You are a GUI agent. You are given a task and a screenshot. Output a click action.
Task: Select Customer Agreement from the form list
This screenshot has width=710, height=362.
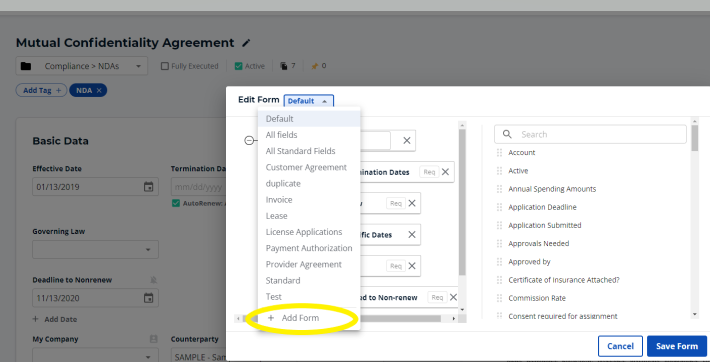pos(306,167)
